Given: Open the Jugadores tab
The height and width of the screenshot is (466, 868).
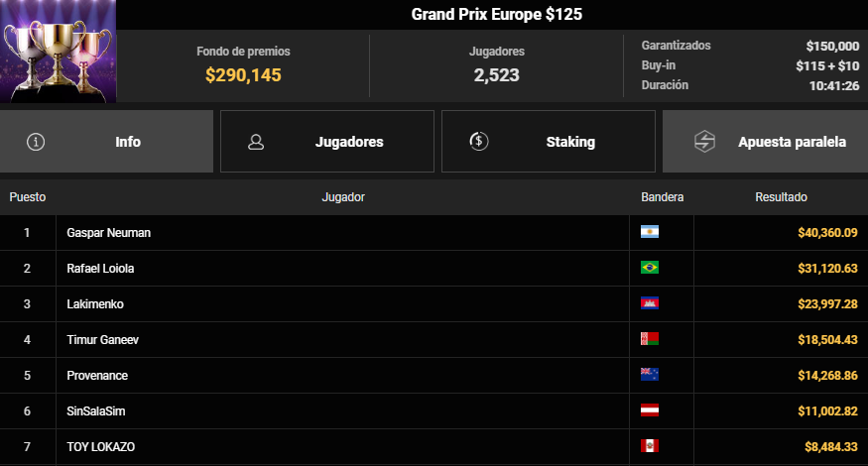Looking at the screenshot, I should [327, 141].
